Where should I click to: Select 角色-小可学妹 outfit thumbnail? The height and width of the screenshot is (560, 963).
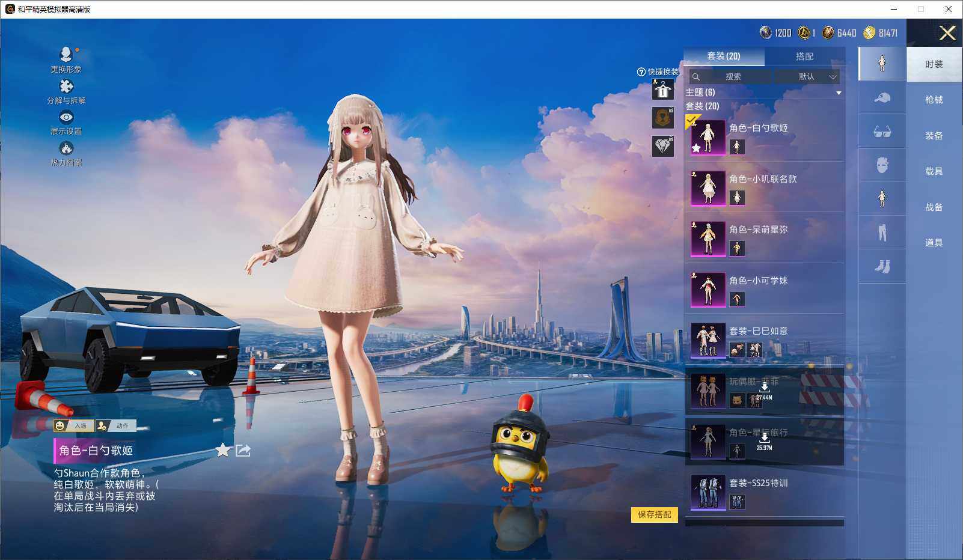click(x=708, y=289)
